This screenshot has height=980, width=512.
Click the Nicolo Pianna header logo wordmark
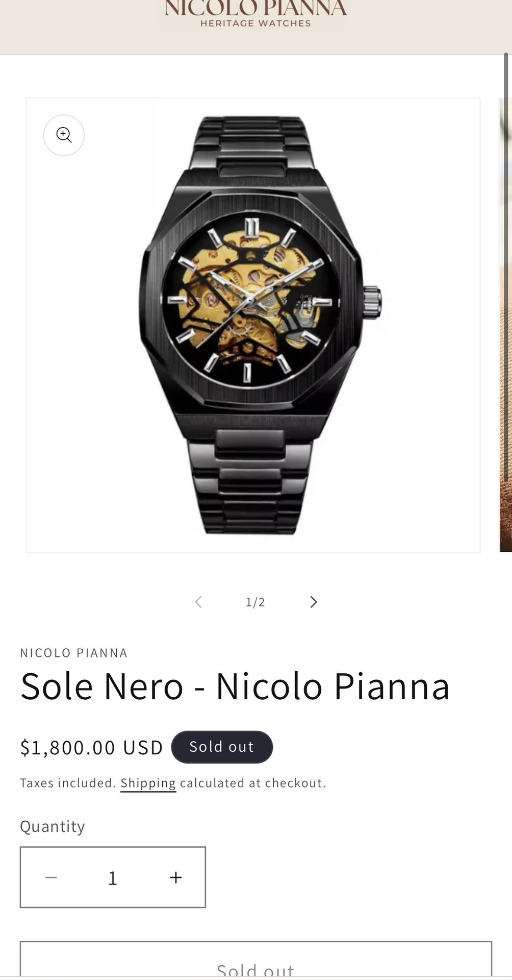tap(255, 8)
